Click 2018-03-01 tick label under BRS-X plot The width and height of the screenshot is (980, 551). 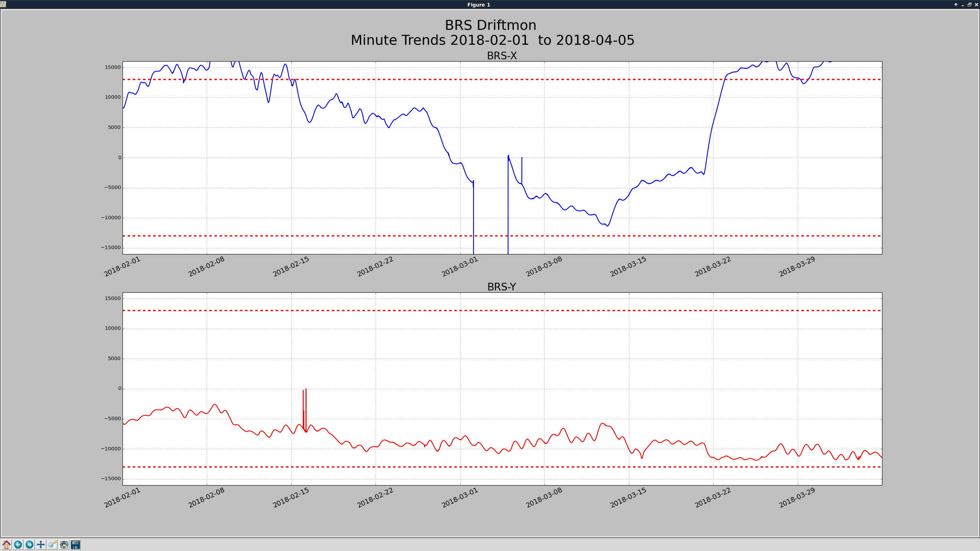[x=460, y=267]
